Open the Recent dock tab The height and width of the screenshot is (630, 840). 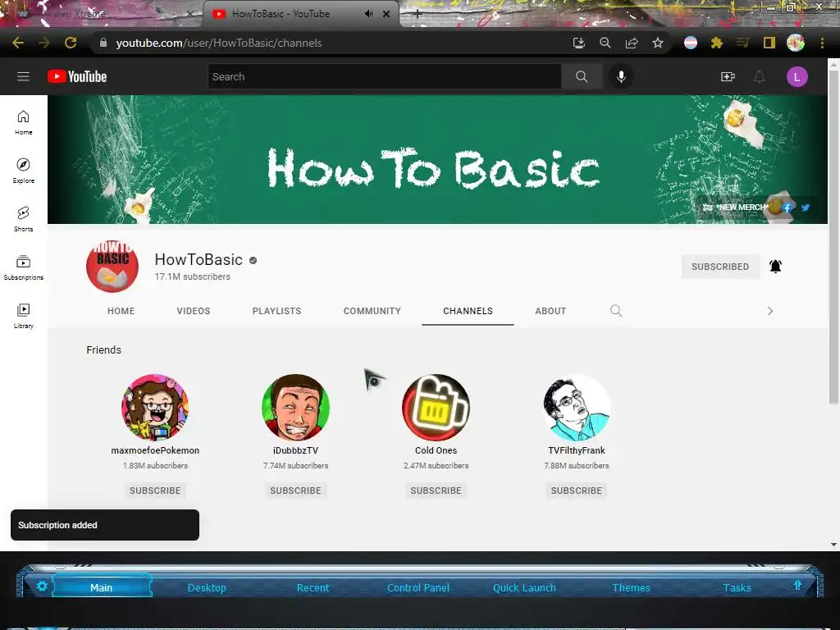tap(313, 587)
